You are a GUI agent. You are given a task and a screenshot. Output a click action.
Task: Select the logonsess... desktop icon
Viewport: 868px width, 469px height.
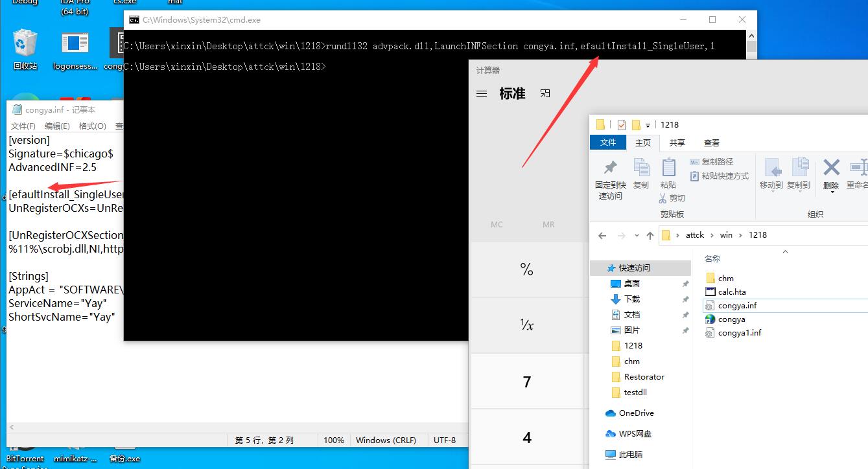coord(75,50)
